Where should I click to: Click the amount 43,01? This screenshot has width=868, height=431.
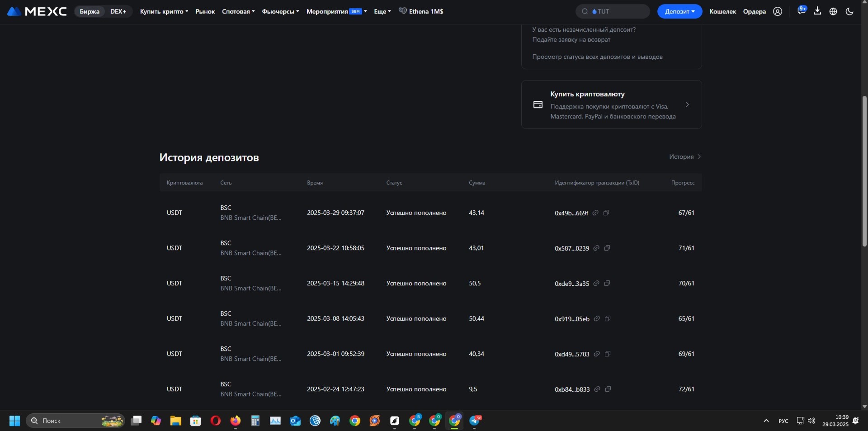(x=476, y=248)
